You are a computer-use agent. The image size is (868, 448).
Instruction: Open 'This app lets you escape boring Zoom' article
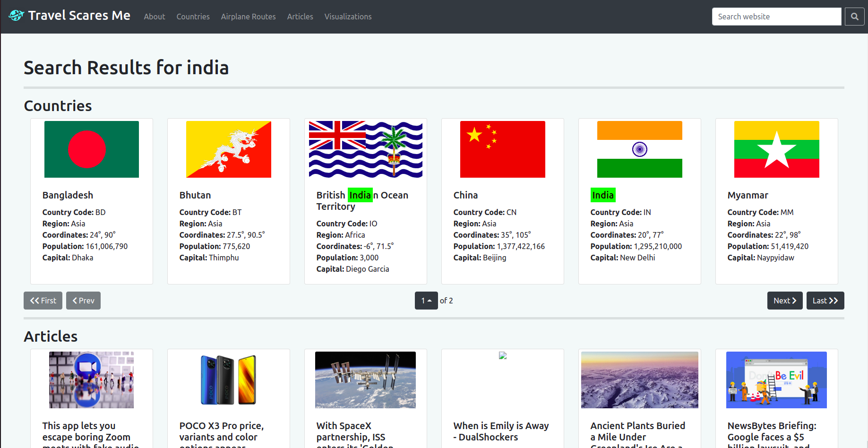(x=91, y=434)
